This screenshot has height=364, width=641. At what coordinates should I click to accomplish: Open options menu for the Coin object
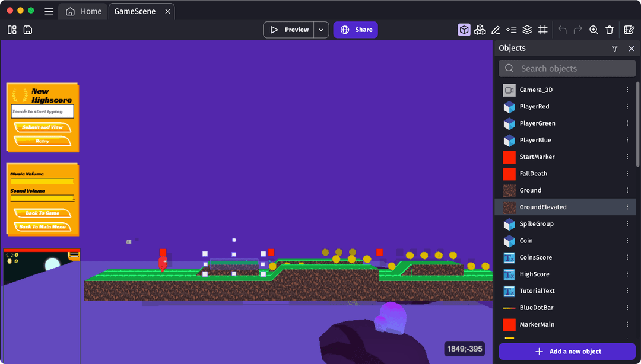(627, 240)
